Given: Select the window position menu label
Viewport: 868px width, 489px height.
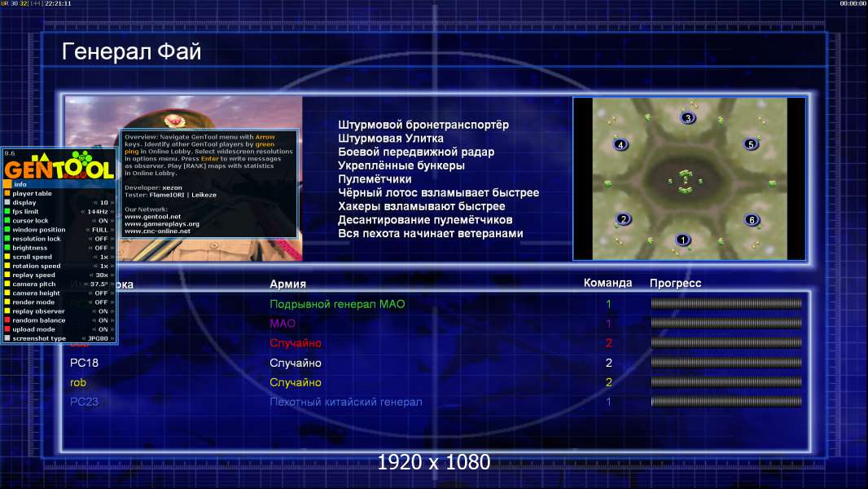Looking at the screenshot, I should pyautogui.click(x=39, y=230).
